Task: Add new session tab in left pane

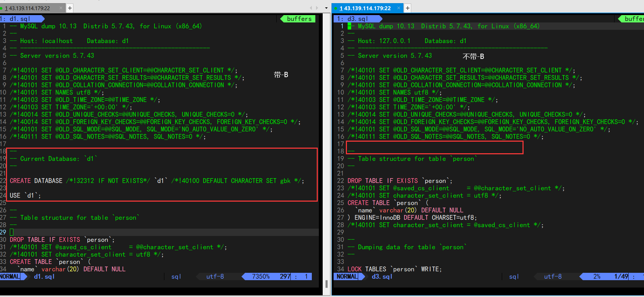Action: pyautogui.click(x=70, y=8)
